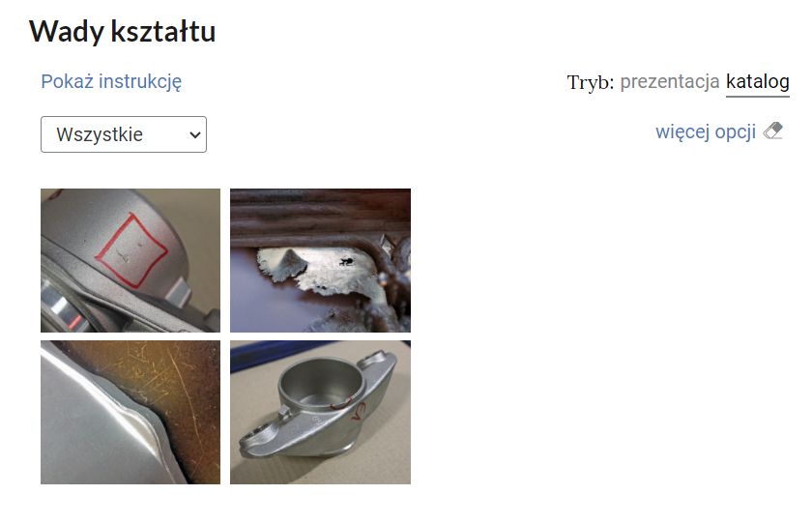Viewport: 812px width, 524px height.
Task: Select the katalog mode
Action: 758,81
